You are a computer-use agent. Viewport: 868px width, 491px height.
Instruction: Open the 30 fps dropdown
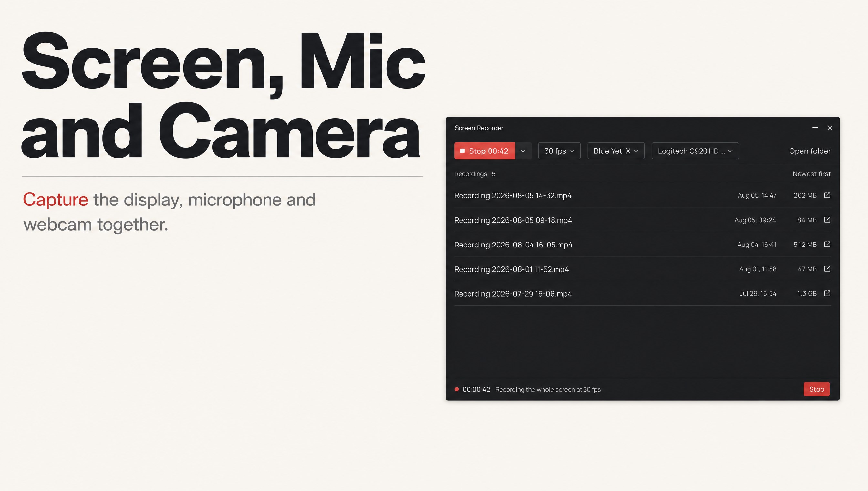(559, 151)
